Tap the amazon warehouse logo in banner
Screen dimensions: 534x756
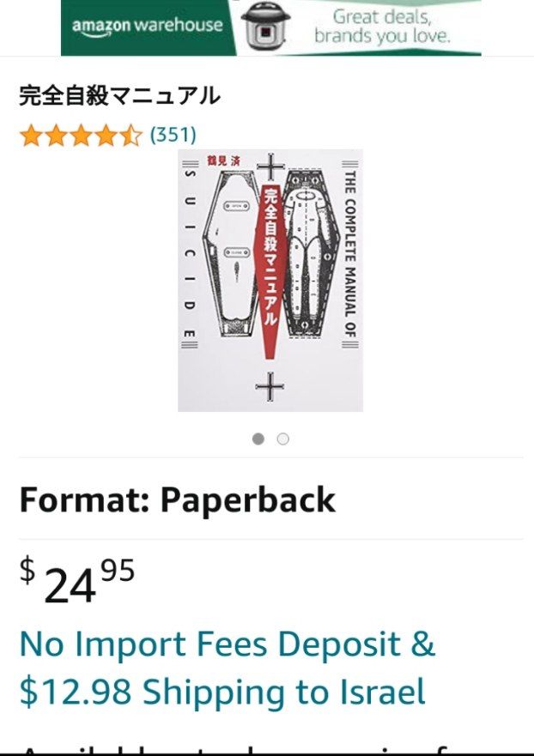(147, 26)
